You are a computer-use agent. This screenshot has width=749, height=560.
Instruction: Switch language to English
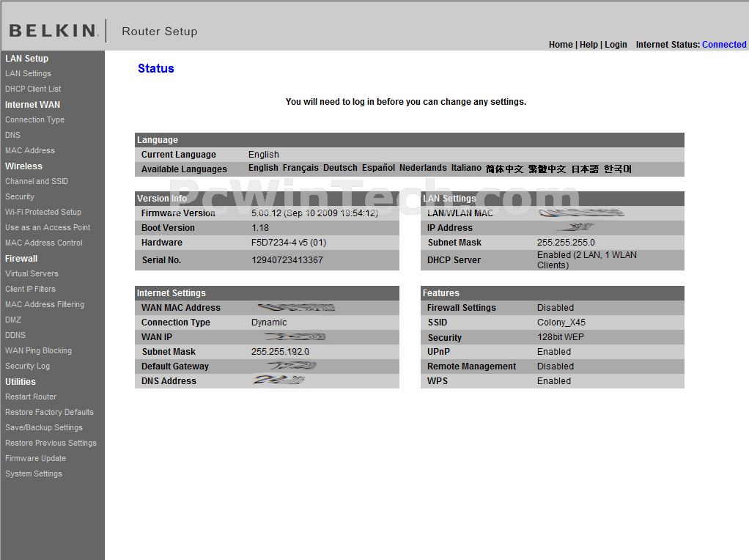click(x=263, y=168)
